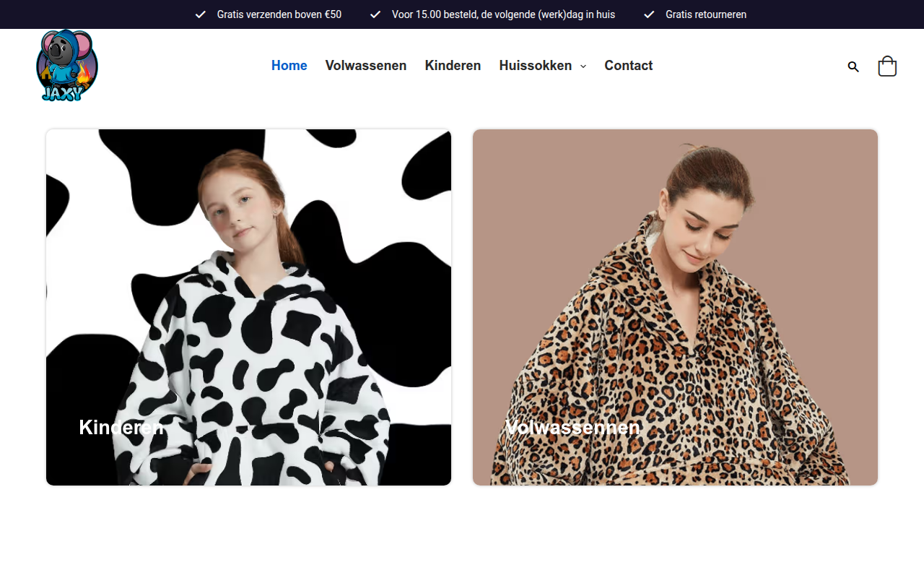Click the next-workday delivery announcement text
Screen dimensions: 924x578
(x=503, y=14)
